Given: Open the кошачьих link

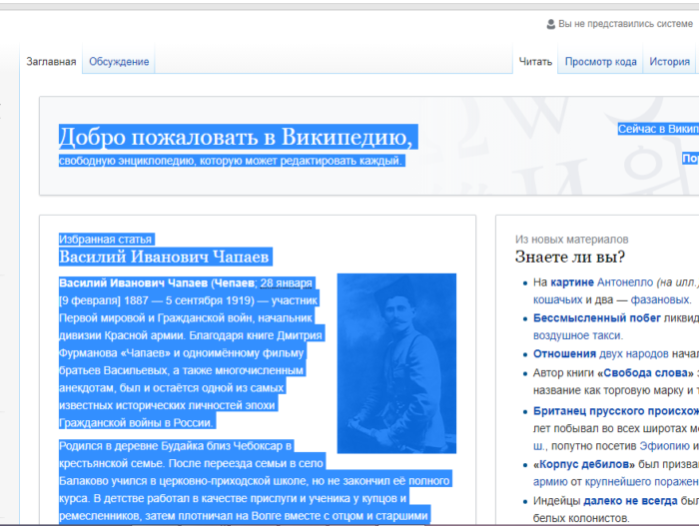Looking at the screenshot, I should tap(558, 300).
